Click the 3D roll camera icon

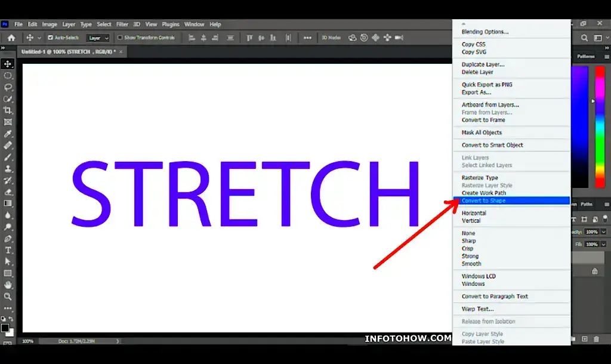(364, 38)
